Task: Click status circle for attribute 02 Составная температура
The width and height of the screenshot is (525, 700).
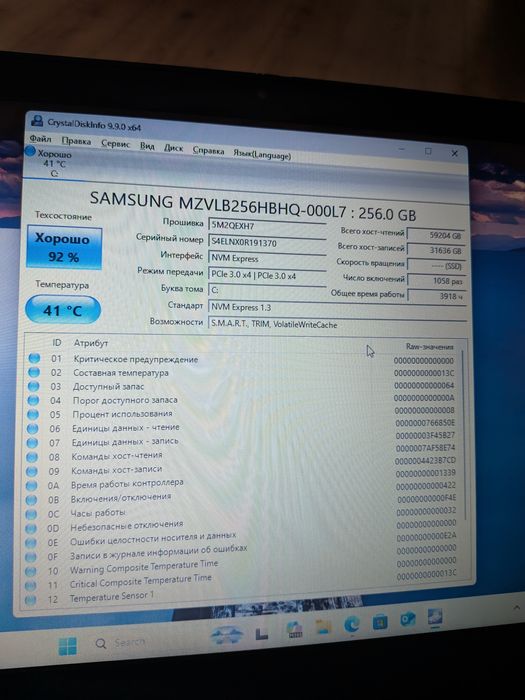Action: pos(34,372)
